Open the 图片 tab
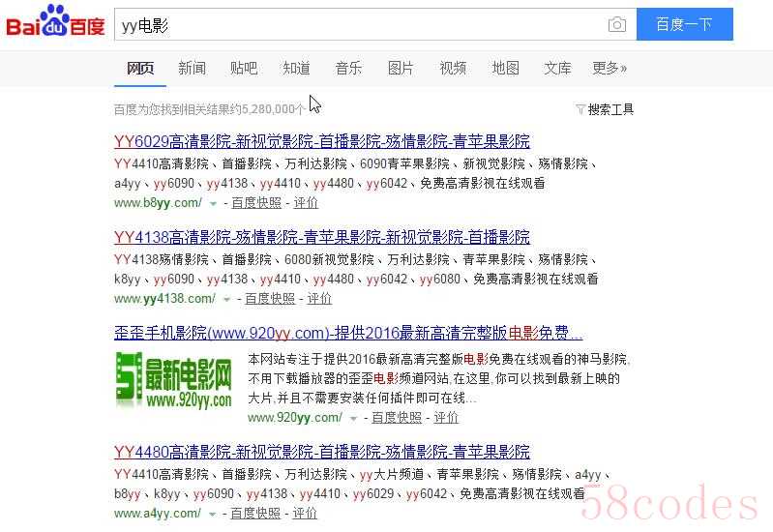773x532 pixels. coord(401,68)
